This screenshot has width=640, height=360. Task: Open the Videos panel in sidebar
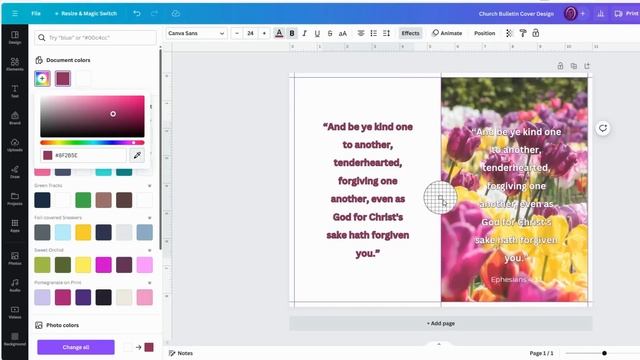(15, 312)
